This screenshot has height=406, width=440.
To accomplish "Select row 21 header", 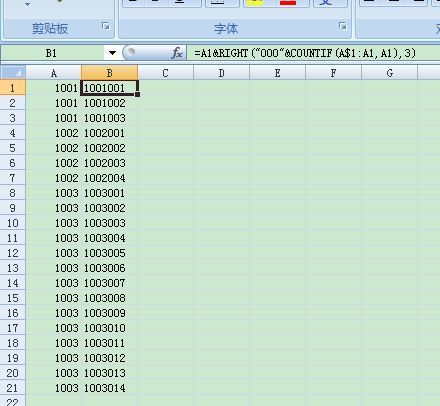I will coord(13,388).
